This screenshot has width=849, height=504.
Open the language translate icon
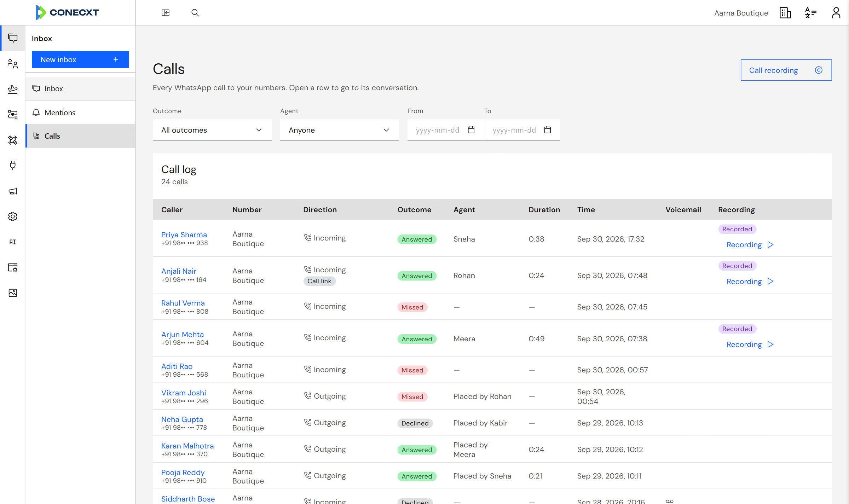click(810, 13)
